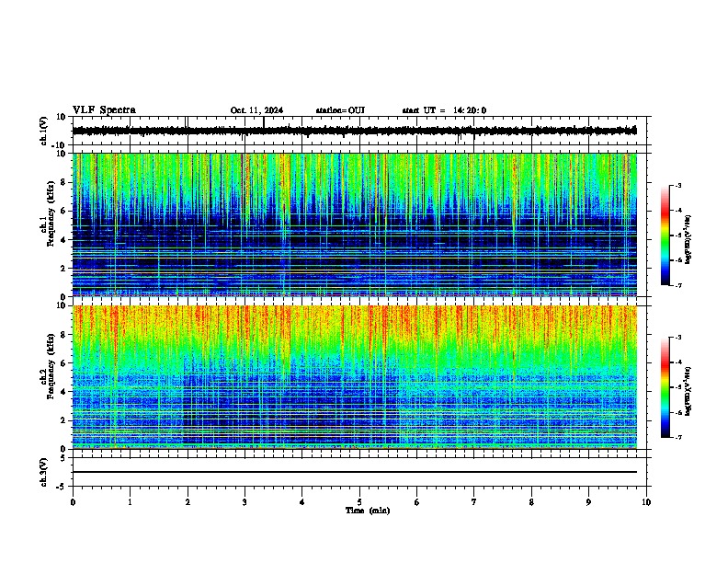Click the "6" kHz tick of ch.2 spectrogram
Image resolution: width=728 pixels, height=563 pixels.
64,363
